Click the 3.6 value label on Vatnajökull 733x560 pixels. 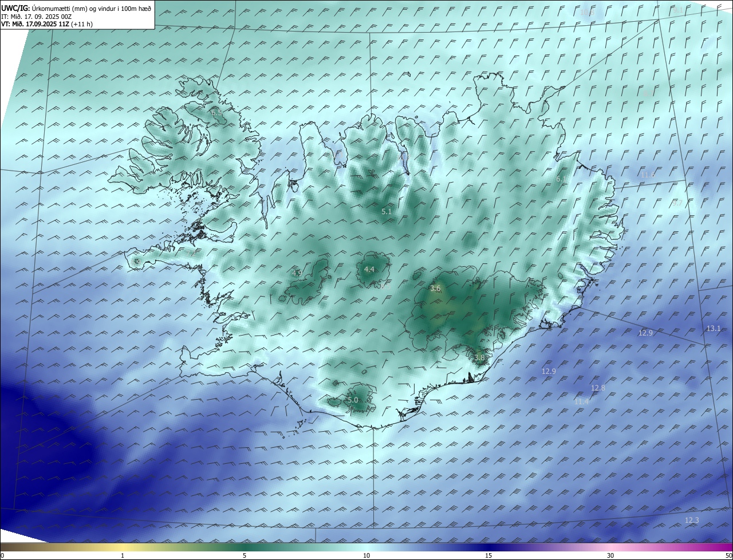[435, 289]
